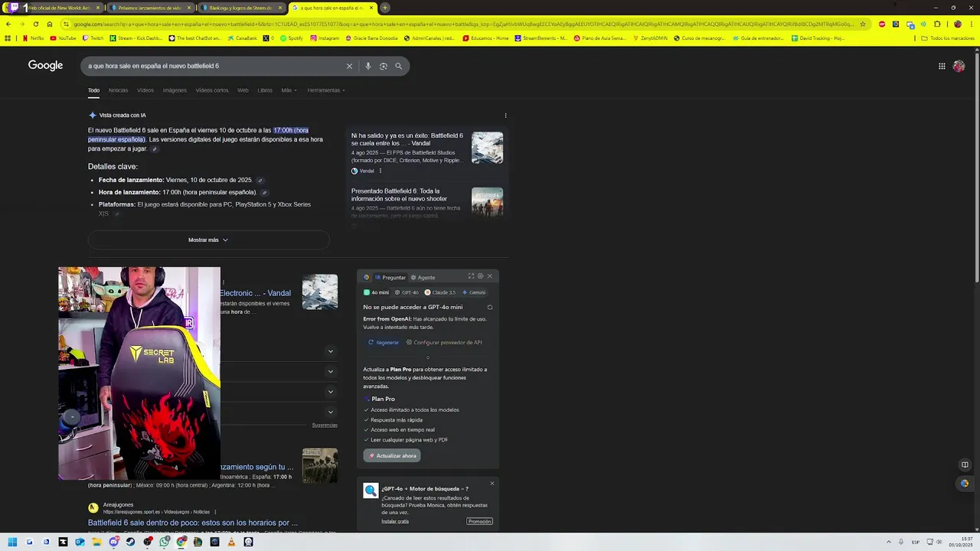Open Google Lens image search
The width and height of the screenshot is (980, 551).
(x=383, y=66)
